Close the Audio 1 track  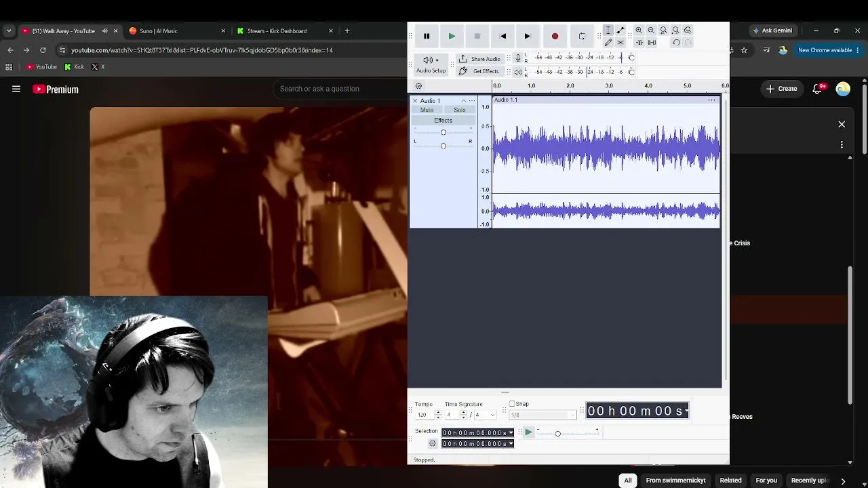(415, 101)
